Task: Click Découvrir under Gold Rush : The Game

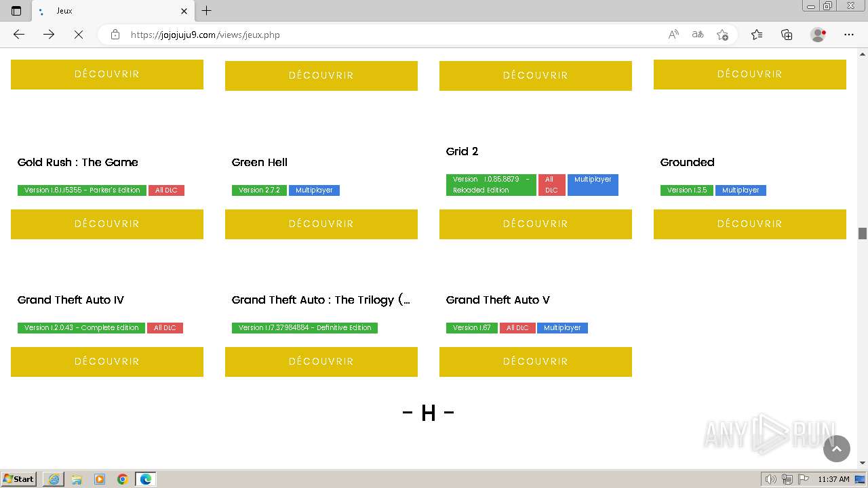Action: [x=107, y=224]
